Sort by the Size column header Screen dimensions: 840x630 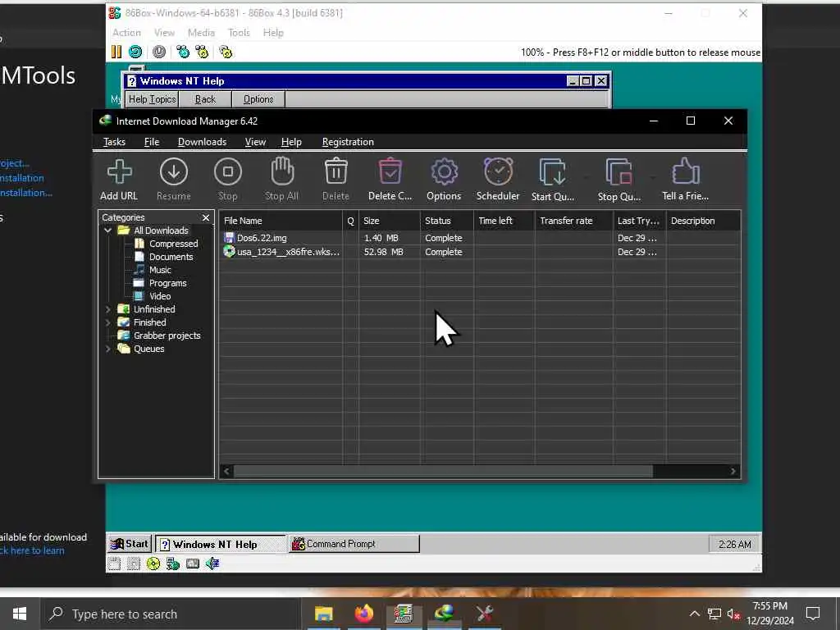pos(389,221)
